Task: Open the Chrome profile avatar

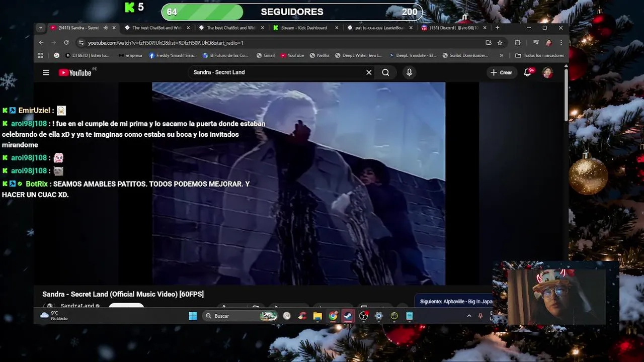Action: pos(548,43)
